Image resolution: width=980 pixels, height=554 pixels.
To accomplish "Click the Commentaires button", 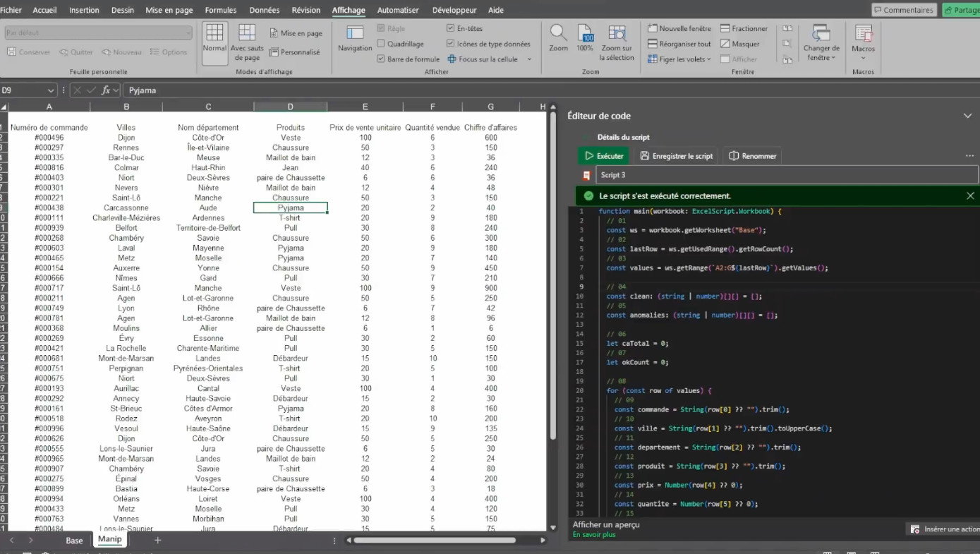I will pos(904,10).
